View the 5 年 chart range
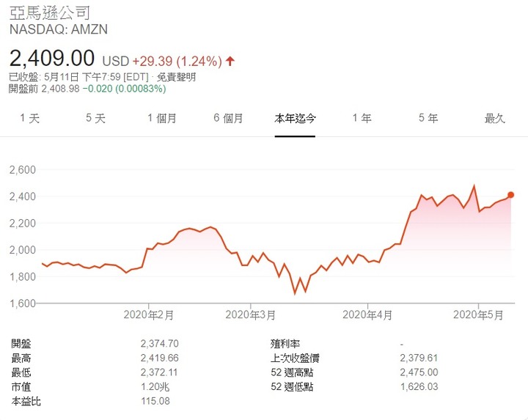Screen dimensions: 528x420 tap(428, 119)
